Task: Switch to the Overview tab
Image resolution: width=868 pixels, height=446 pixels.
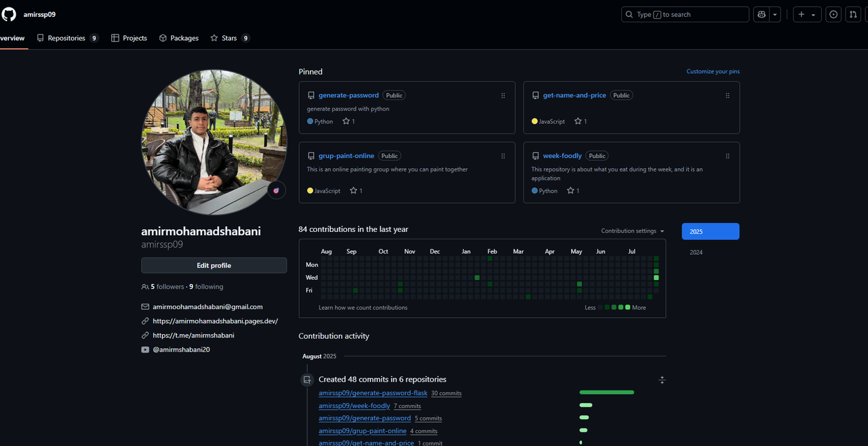Action: 12,38
